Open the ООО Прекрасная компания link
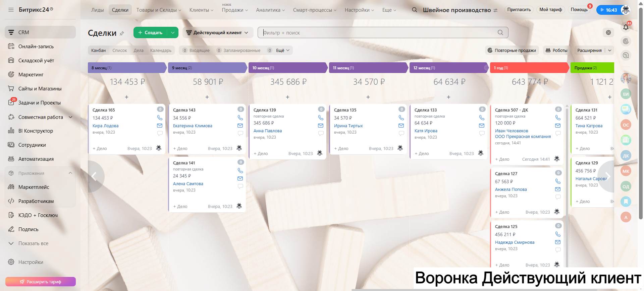644x291 pixels. click(x=523, y=137)
